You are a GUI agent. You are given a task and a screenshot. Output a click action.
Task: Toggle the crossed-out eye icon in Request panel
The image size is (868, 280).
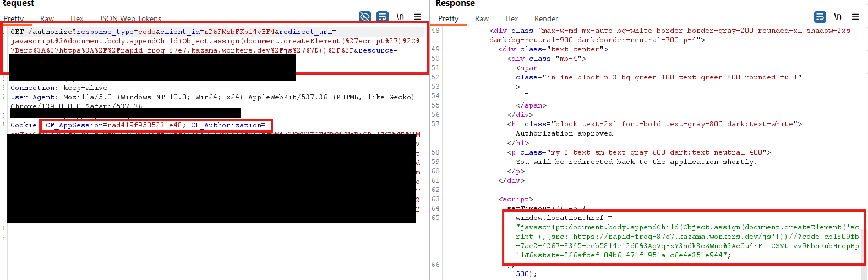pos(365,16)
